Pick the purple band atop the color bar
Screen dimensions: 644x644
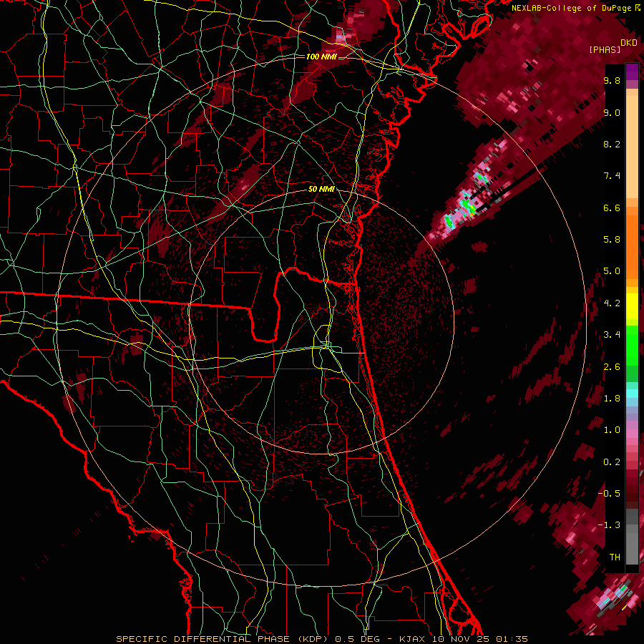pos(632,72)
